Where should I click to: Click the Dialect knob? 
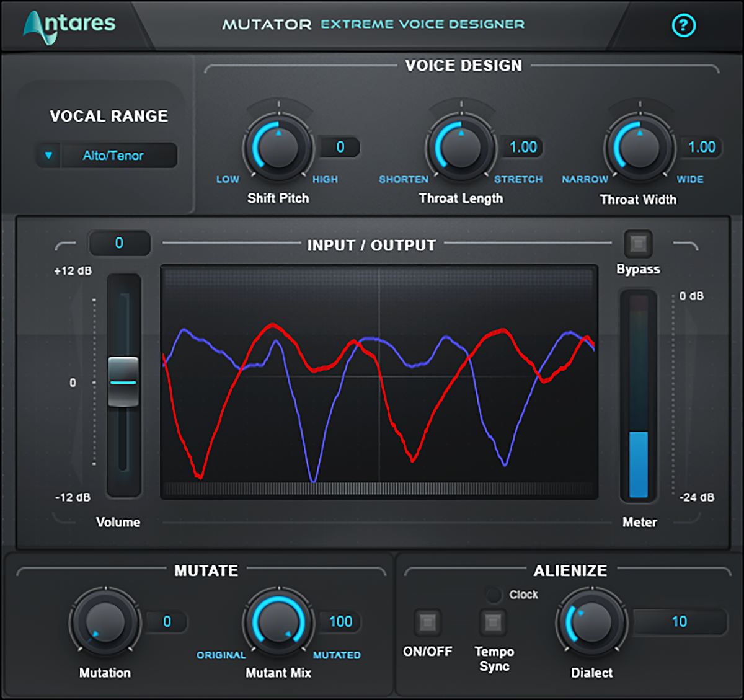pyautogui.click(x=591, y=621)
